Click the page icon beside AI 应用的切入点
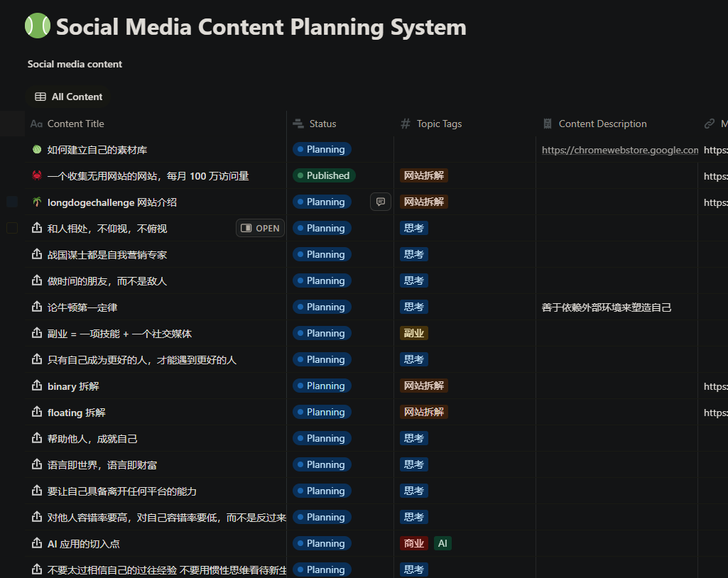 tap(37, 543)
